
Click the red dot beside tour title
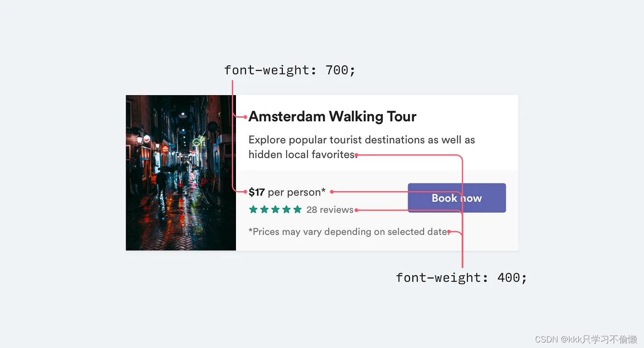tap(245, 117)
